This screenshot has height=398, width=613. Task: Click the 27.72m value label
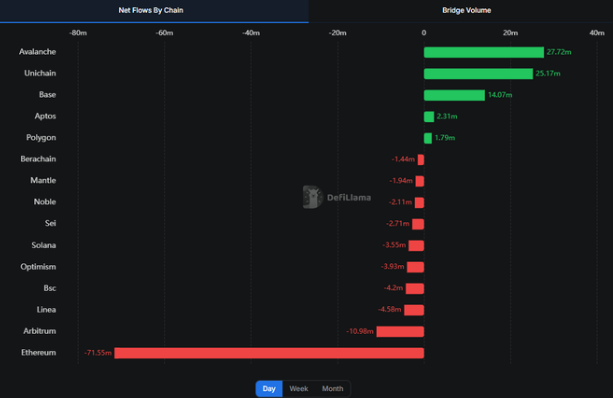(559, 52)
